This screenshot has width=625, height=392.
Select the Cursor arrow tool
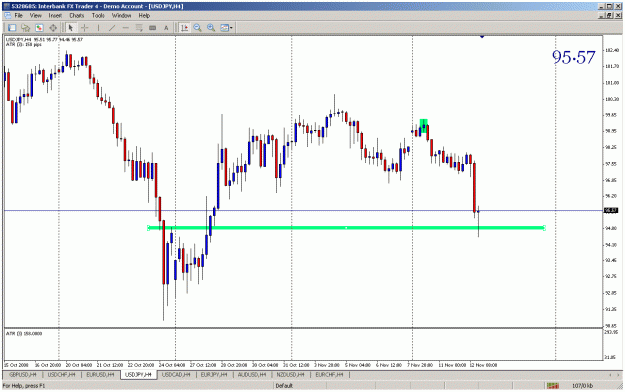(x=71, y=28)
